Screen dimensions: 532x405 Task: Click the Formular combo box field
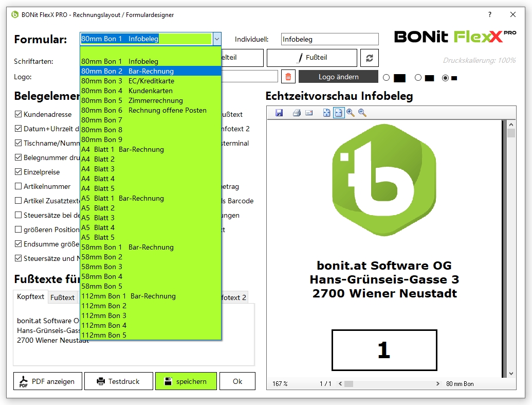tap(146, 39)
